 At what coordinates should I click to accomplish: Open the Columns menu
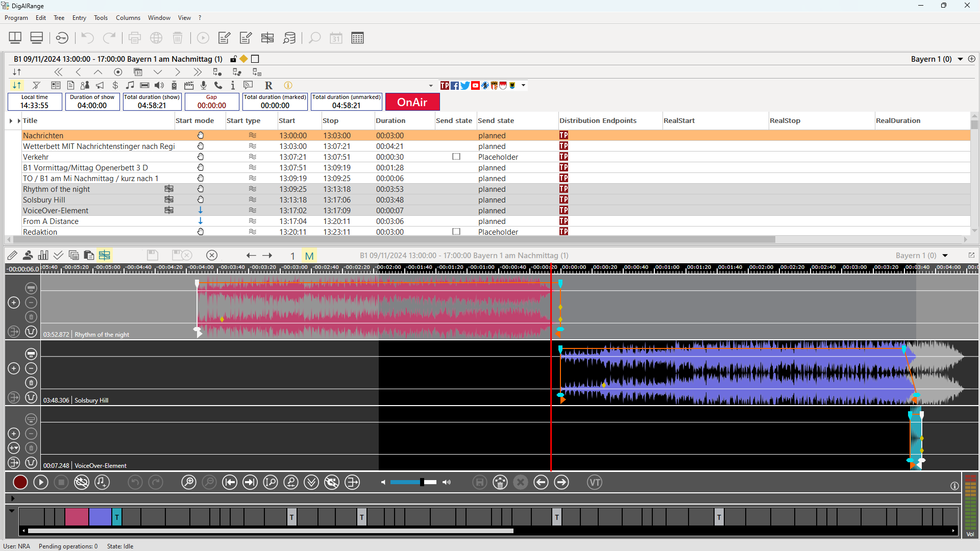click(128, 18)
